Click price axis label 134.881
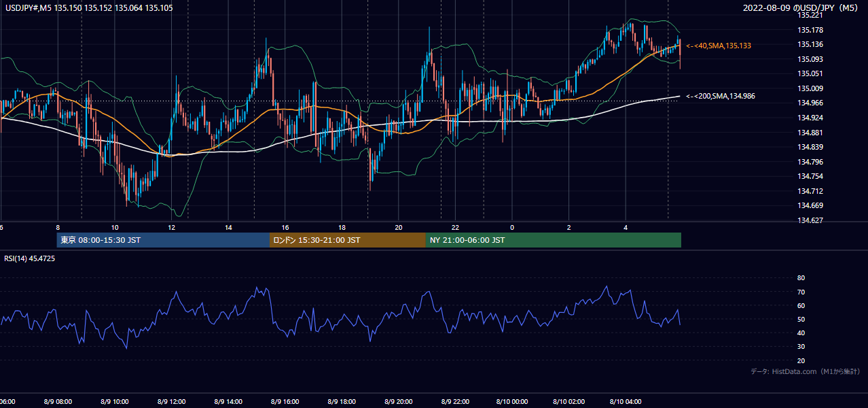This screenshot has height=408, width=868. pyautogui.click(x=810, y=133)
